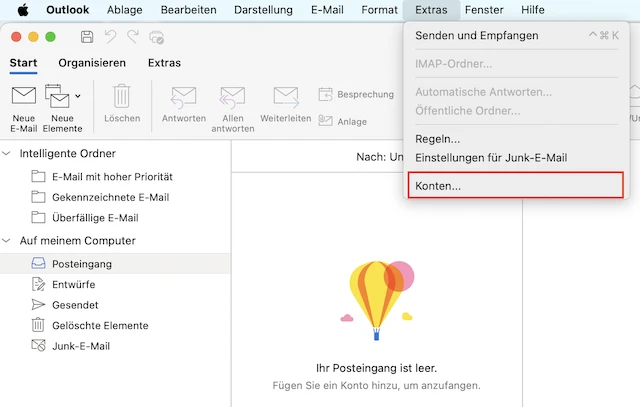Open Gekennzeichnete E-Mail folder

(115, 197)
